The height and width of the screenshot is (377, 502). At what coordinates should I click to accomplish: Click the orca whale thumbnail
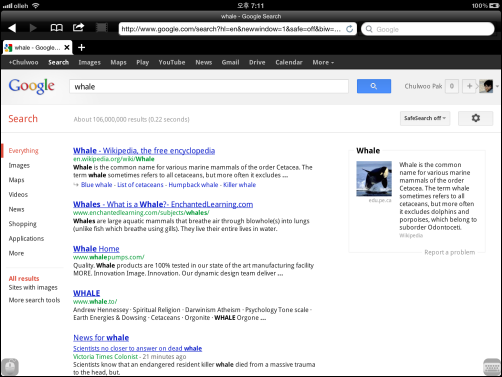tap(374, 179)
